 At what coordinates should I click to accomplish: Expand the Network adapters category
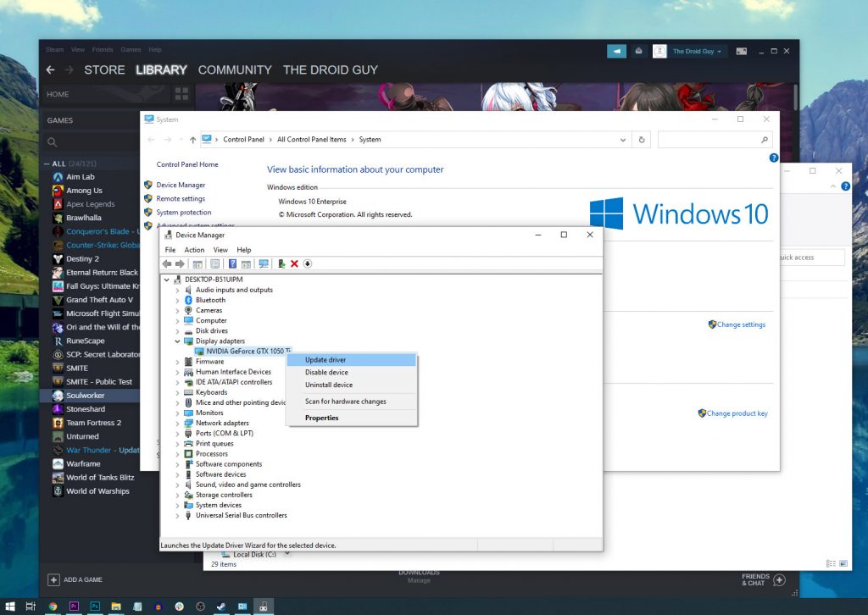[x=177, y=423]
